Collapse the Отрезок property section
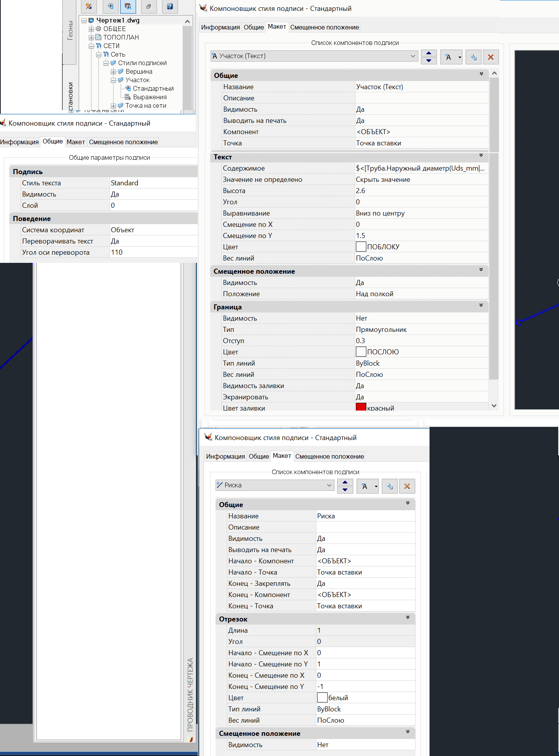This screenshot has width=559, height=756. (407, 617)
